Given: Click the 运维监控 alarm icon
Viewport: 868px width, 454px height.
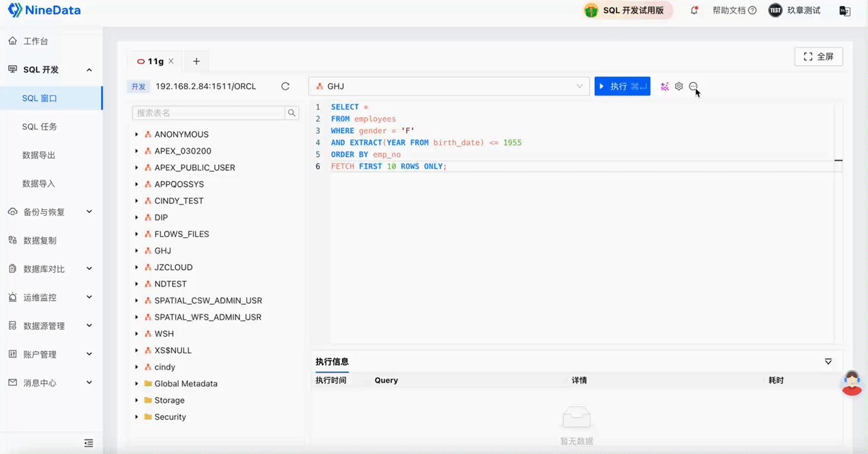Looking at the screenshot, I should pyautogui.click(x=12, y=297).
